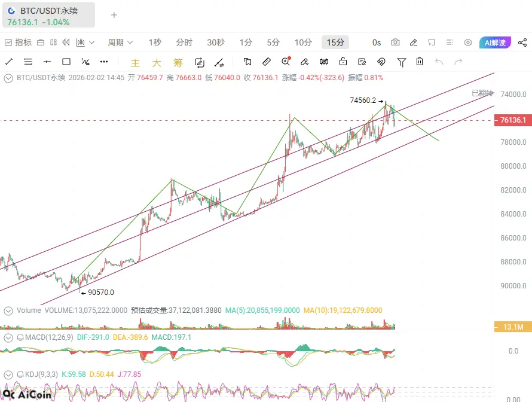Select the ruler measure tool
The width and height of the screenshot is (532, 402).
(267, 62)
